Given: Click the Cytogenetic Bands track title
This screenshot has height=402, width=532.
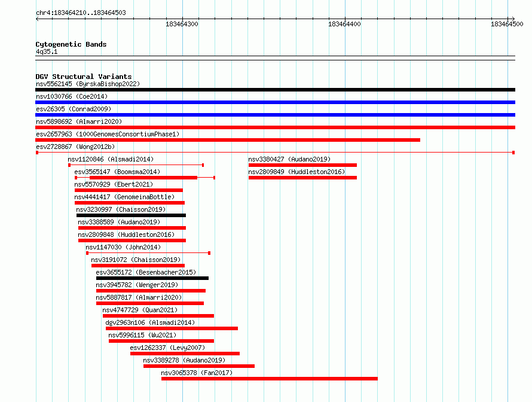Looking at the screenshot, I should point(71,44).
